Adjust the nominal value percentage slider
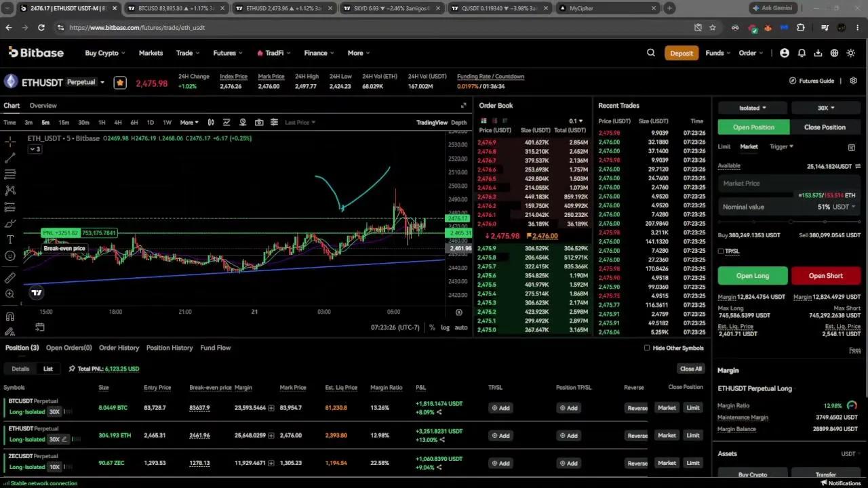This screenshot has width=868, height=488. click(790, 222)
